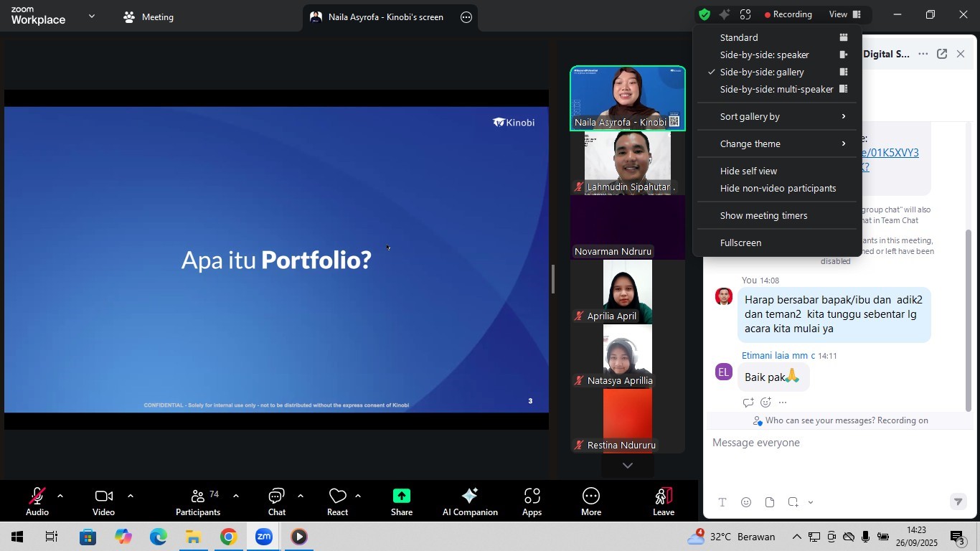
Task: Open the React emoji panel
Action: pos(337,501)
